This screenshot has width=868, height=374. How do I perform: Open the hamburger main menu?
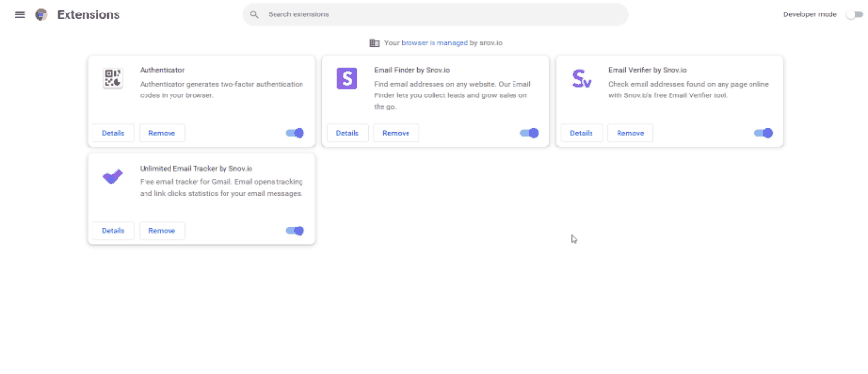pyautogui.click(x=20, y=15)
